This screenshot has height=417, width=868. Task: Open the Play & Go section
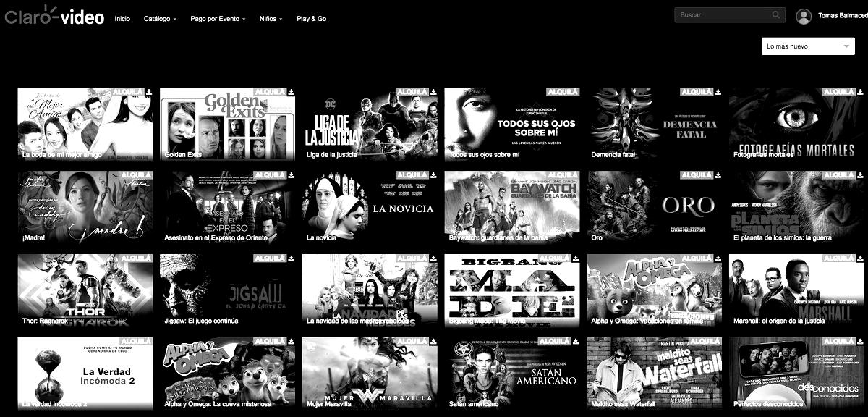tap(311, 19)
